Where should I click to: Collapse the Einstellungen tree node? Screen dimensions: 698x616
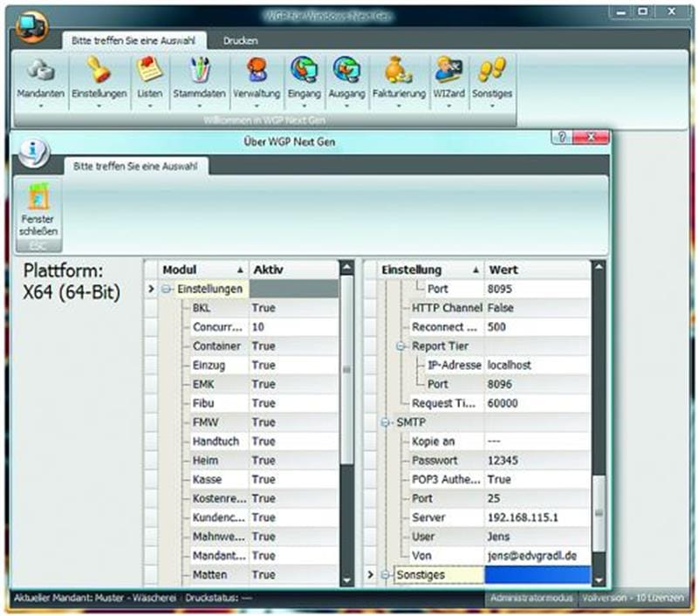[x=166, y=289]
